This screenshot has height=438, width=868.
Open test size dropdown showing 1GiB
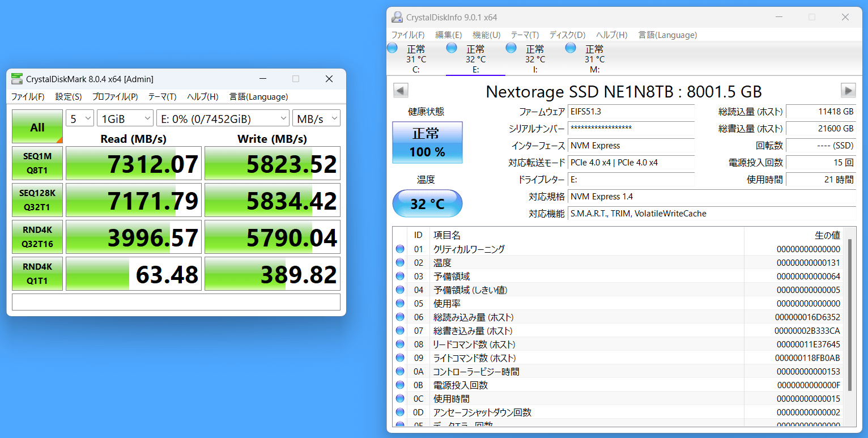click(x=125, y=118)
